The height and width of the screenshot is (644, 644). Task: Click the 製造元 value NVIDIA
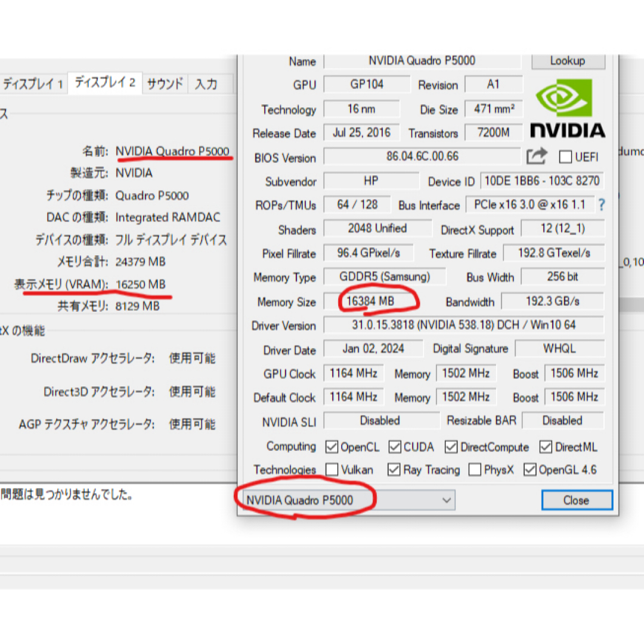(134, 173)
